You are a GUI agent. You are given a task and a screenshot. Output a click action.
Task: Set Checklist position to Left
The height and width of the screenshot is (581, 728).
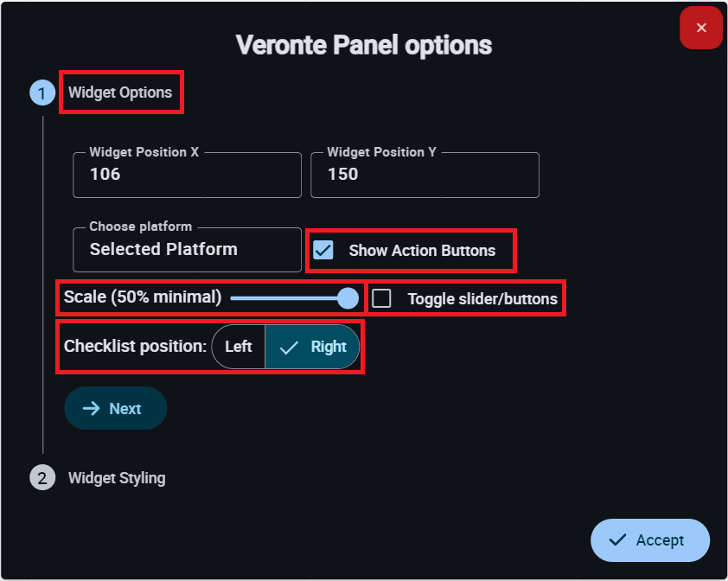tap(239, 347)
